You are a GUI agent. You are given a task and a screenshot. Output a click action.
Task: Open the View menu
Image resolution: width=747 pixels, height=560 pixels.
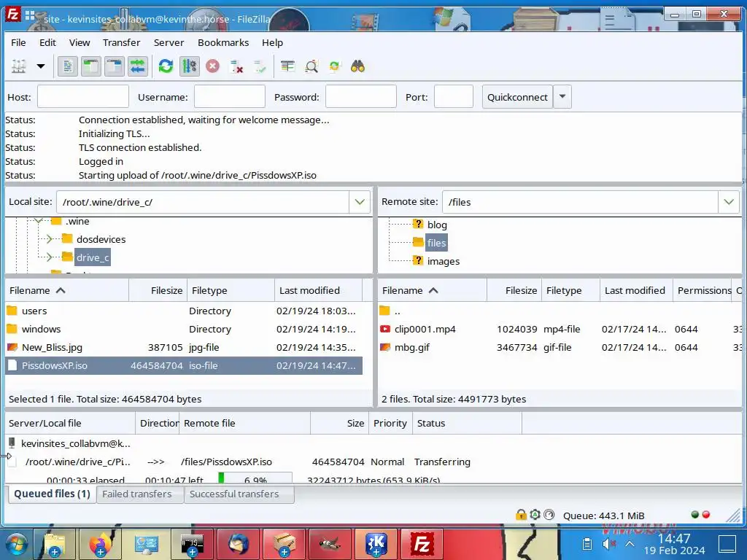[80, 42]
